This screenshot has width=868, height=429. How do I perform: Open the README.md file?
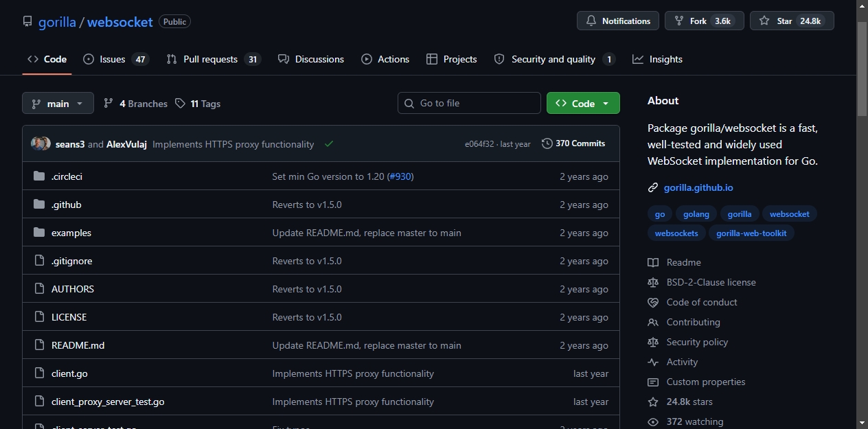click(x=78, y=345)
